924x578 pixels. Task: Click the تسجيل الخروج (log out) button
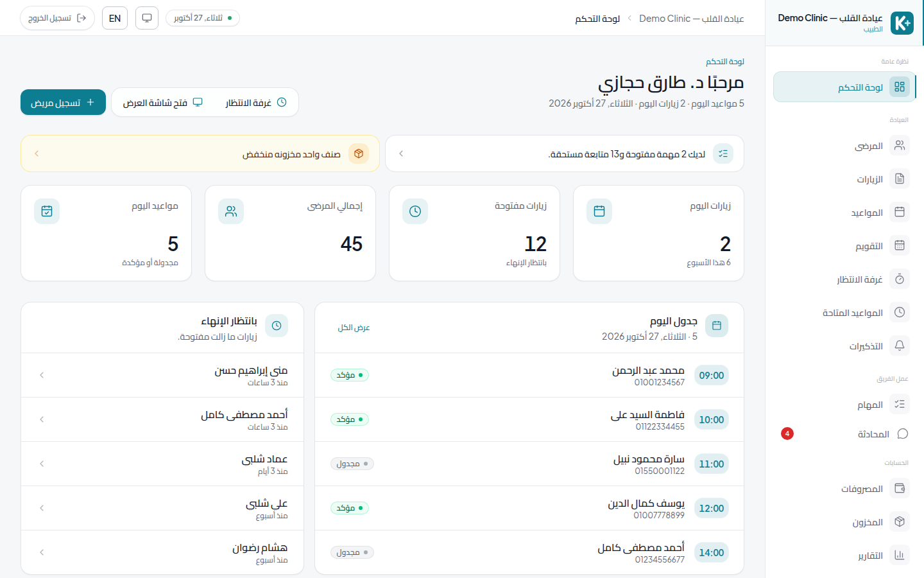click(x=57, y=18)
